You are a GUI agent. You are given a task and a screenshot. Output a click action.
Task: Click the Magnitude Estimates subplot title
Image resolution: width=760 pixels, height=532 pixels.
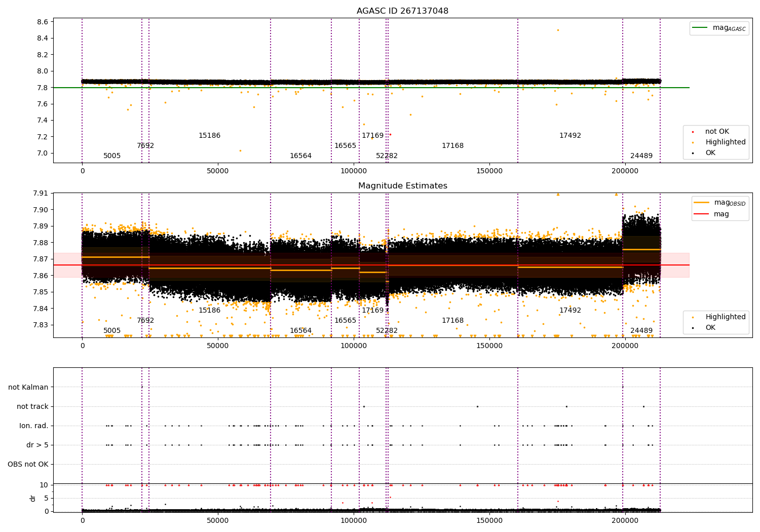(402, 186)
